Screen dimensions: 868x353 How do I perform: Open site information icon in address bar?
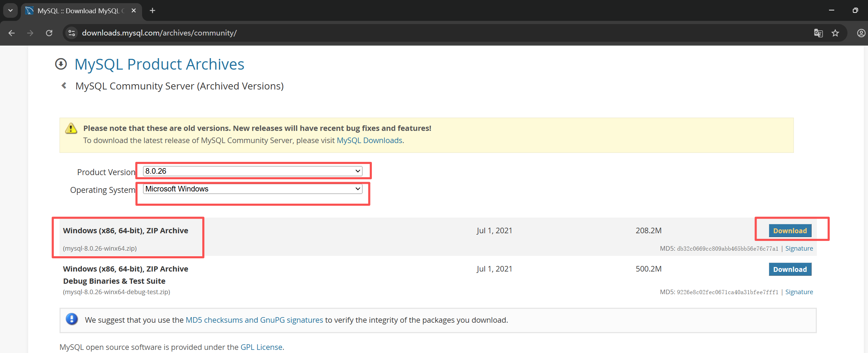point(72,33)
